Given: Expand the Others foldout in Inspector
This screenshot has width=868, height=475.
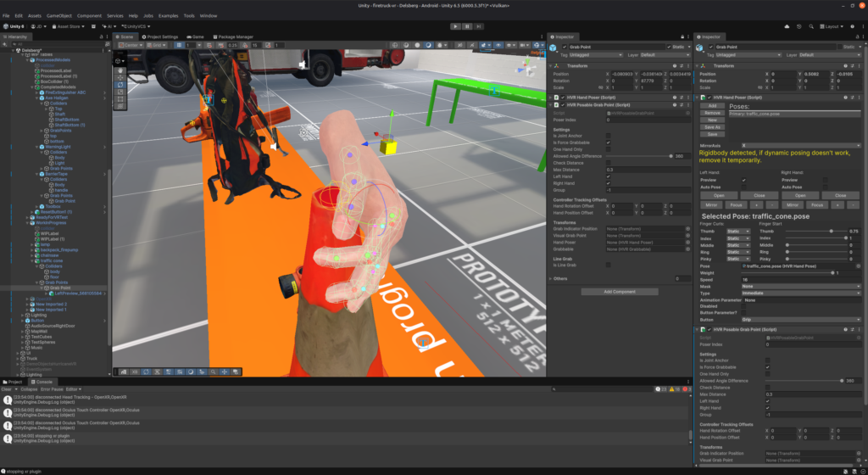Looking at the screenshot, I should [551, 278].
